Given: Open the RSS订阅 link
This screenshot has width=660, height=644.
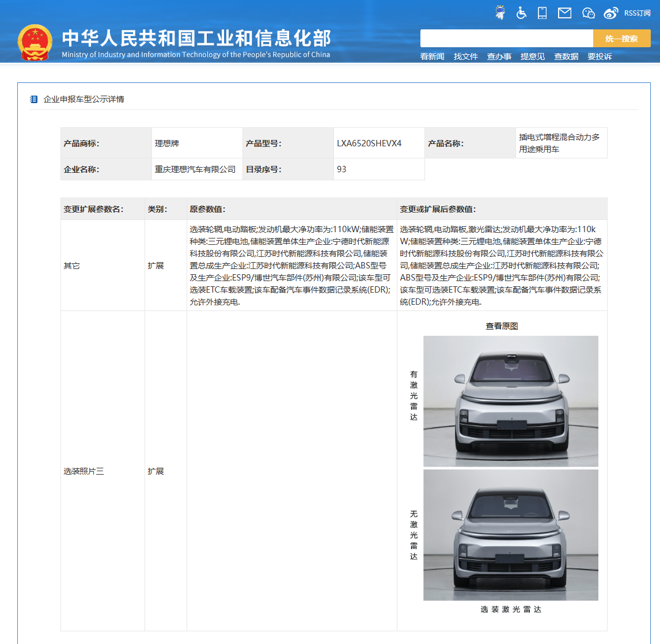Looking at the screenshot, I should (x=638, y=13).
